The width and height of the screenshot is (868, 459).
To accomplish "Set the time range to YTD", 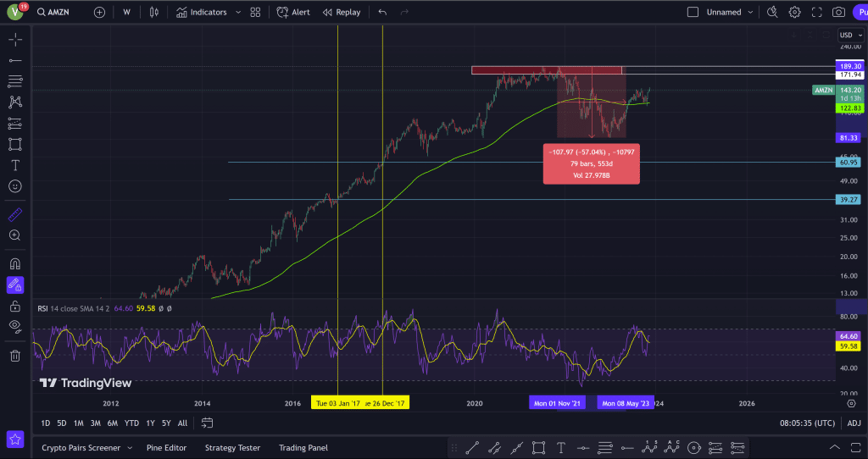I will click(131, 423).
